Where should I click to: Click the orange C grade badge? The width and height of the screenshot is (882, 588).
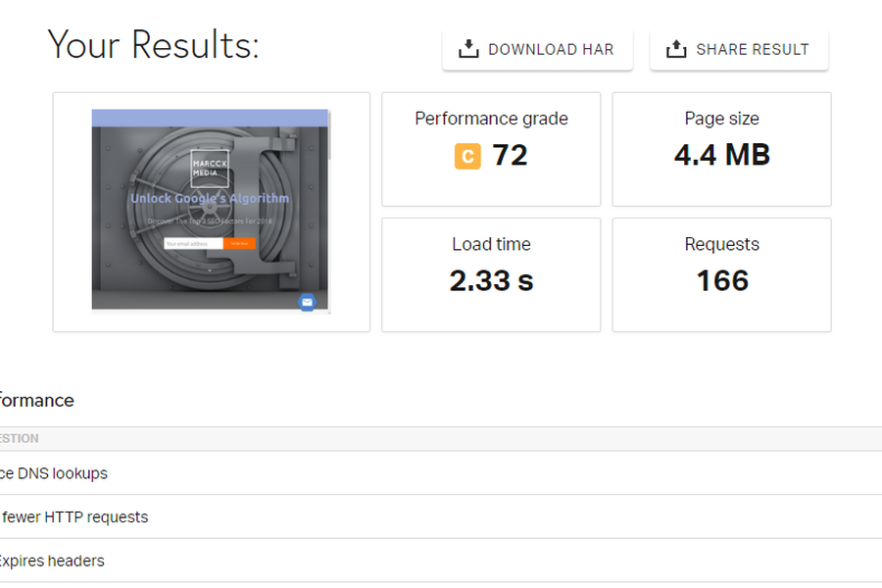(x=467, y=156)
